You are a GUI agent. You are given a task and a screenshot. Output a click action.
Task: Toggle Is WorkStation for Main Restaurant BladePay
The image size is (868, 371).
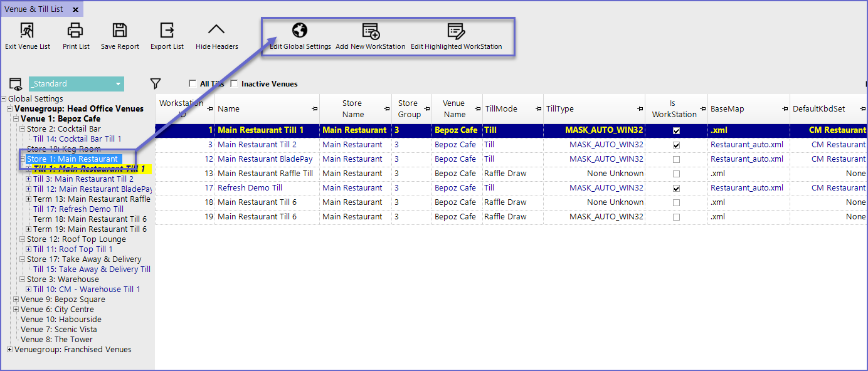(676, 159)
